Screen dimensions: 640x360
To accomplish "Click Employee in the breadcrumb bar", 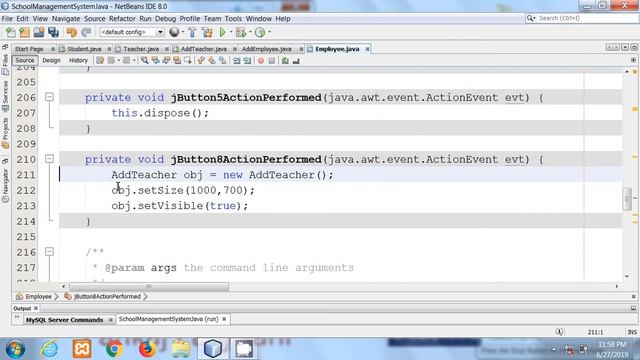I will 38,297.
